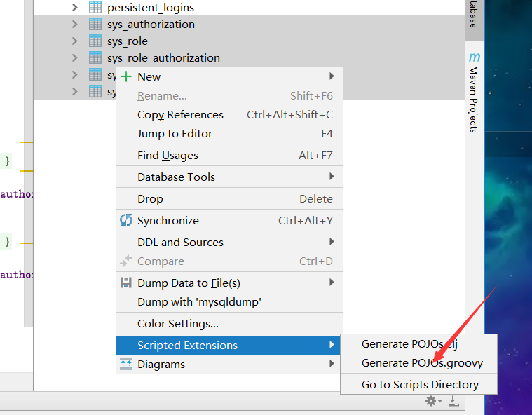Image resolution: width=532 pixels, height=415 pixels.
Task: Click the Synchronize refresh icon
Action: (x=126, y=220)
